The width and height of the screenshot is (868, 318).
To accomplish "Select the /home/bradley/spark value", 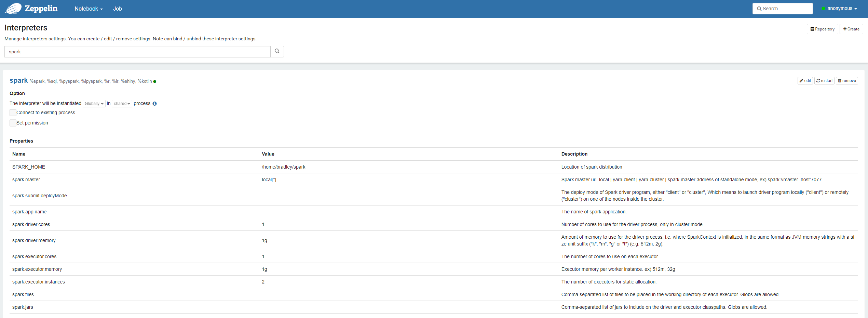I will pos(284,167).
